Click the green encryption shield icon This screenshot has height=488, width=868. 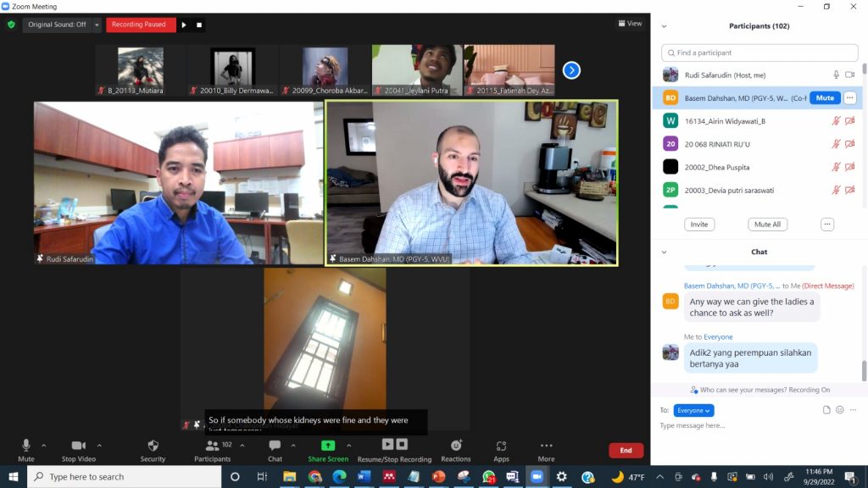coord(11,25)
